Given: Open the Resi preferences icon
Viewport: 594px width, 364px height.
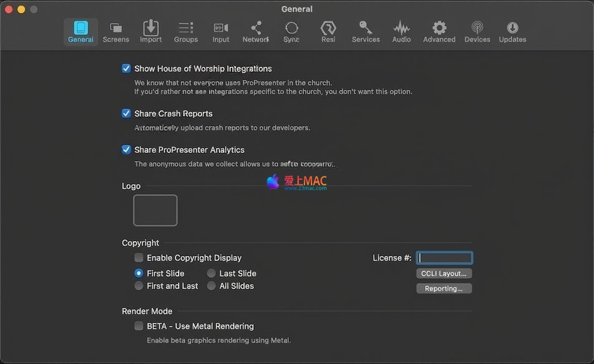Looking at the screenshot, I should (328, 28).
